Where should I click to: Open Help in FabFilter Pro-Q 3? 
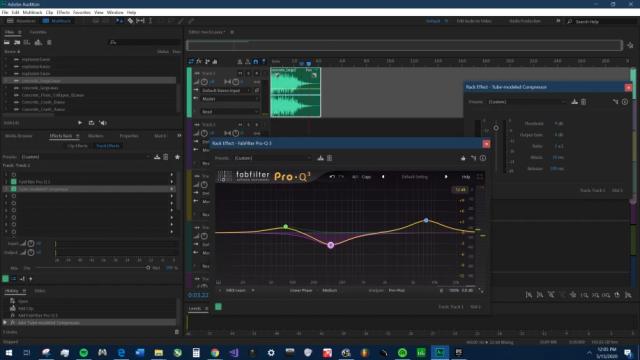tap(466, 177)
